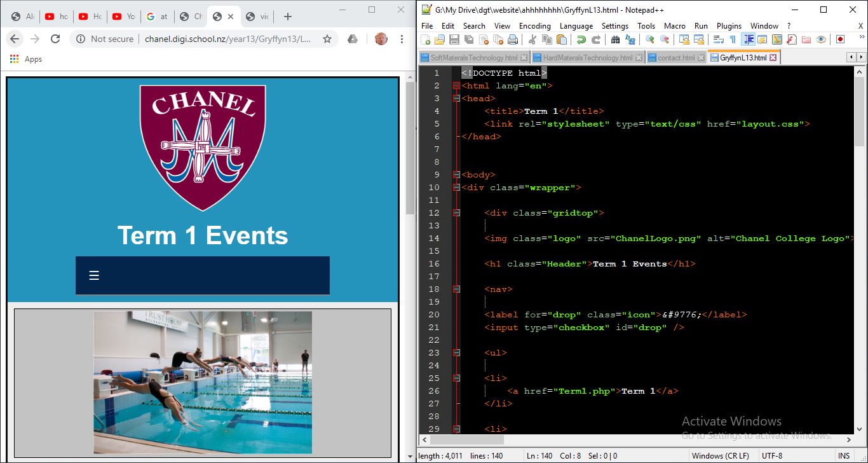Toggle the hamburger menu on the webpage

(x=94, y=275)
